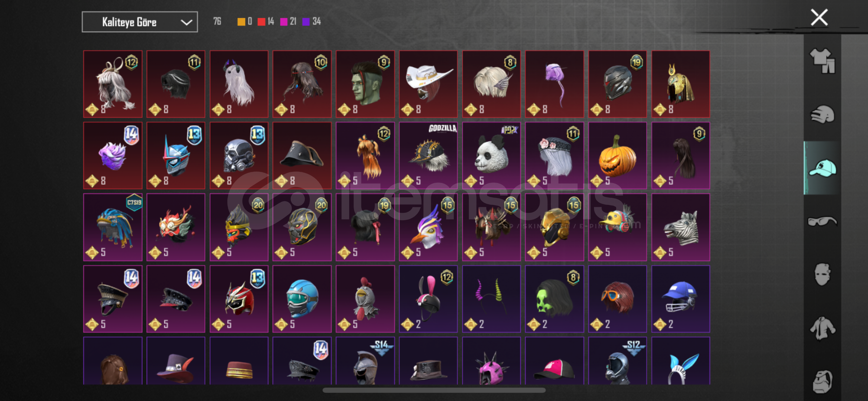The width and height of the screenshot is (868, 401).
Task: Filter by the red quality swatch
Action: [x=261, y=22]
